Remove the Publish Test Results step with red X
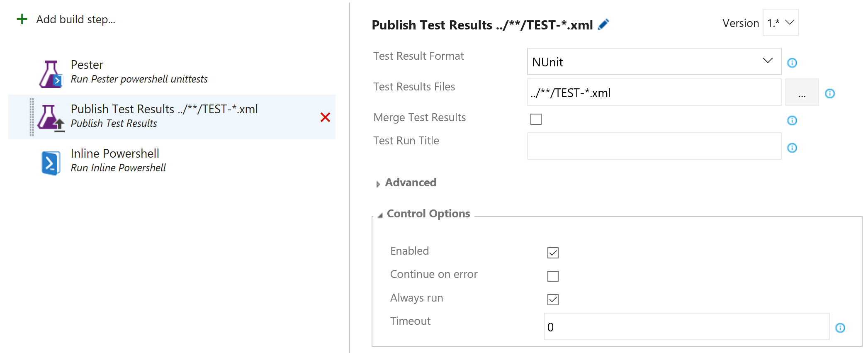This screenshot has height=353, width=868. tap(325, 117)
